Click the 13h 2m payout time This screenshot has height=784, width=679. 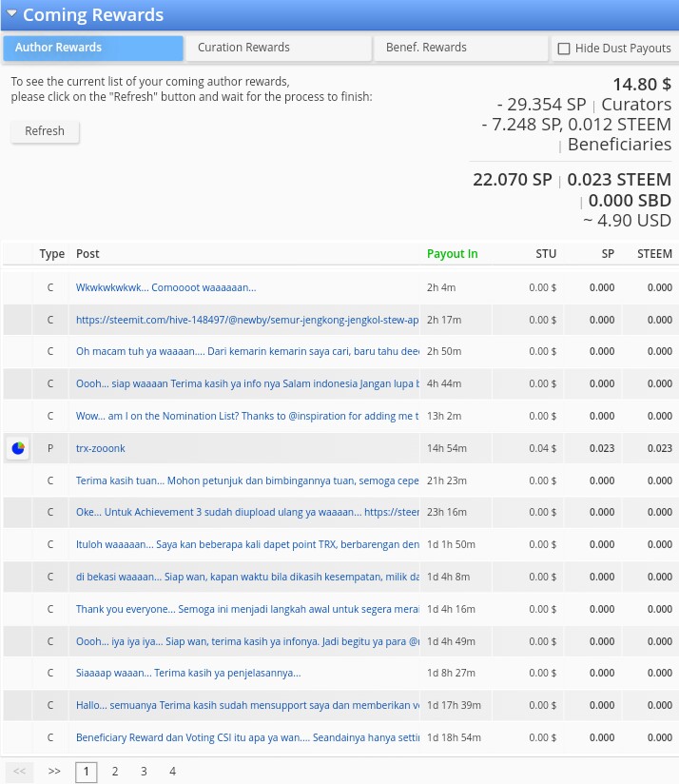(444, 416)
